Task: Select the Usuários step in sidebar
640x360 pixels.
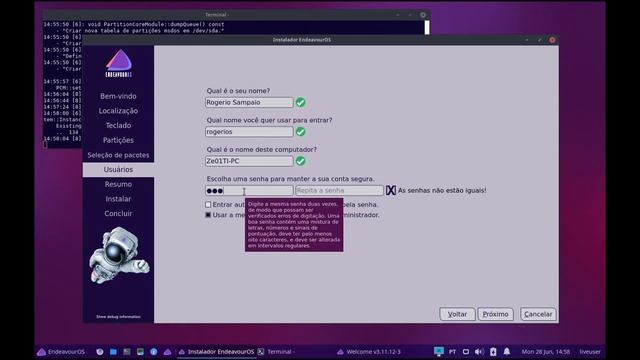Action: tap(118, 169)
